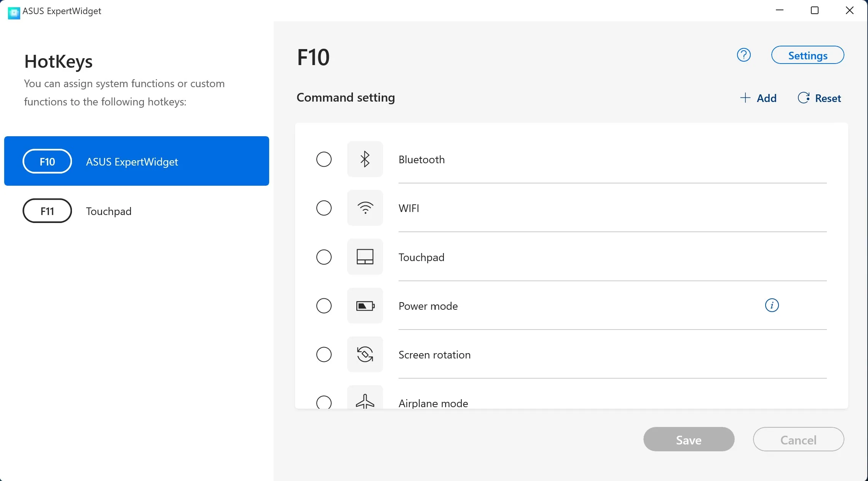Viewport: 868px width, 481px height.
Task: Minimize the ExpertWidget window
Action: click(x=780, y=10)
